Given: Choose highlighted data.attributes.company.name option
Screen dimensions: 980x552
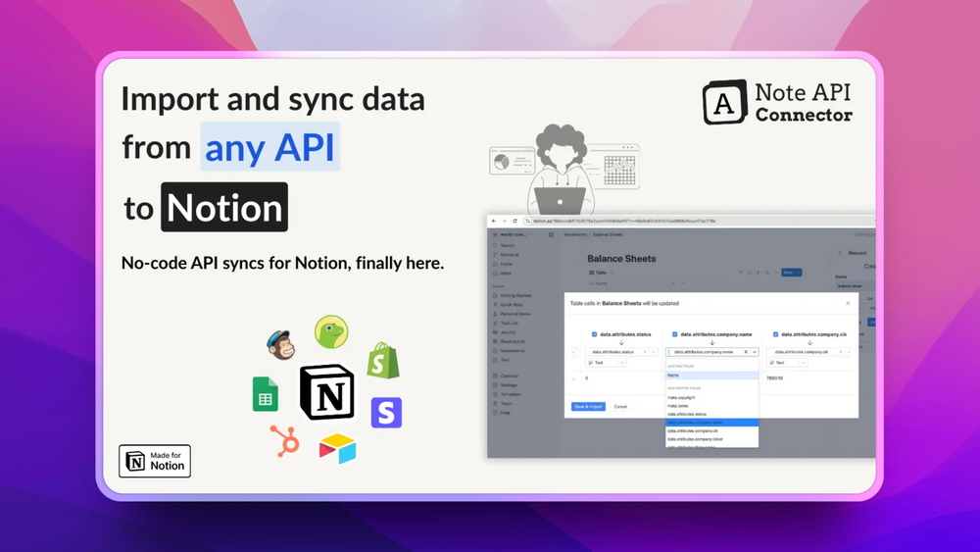Looking at the screenshot, I should click(x=711, y=423).
